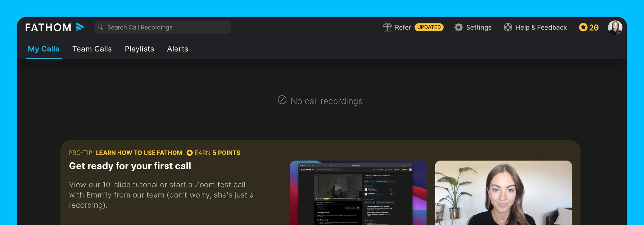
Task: Click the No call recordings text
Action: click(327, 101)
